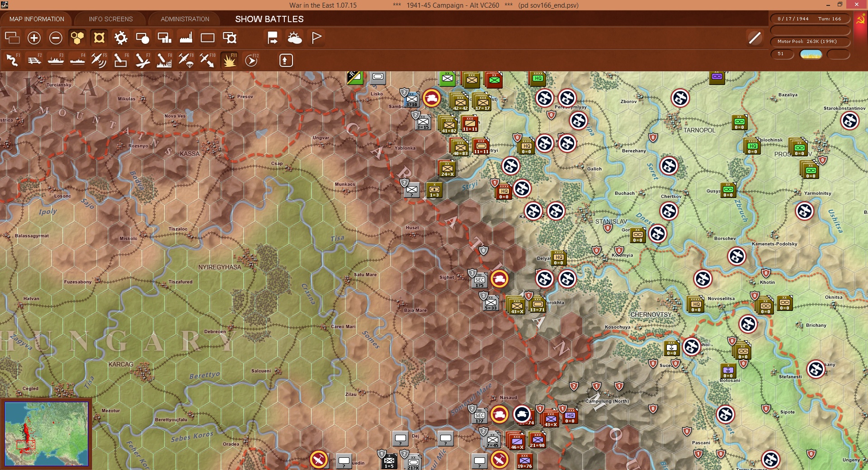Select Air Transfer mode (F10)
This screenshot has height=470, width=868.
tap(208, 60)
